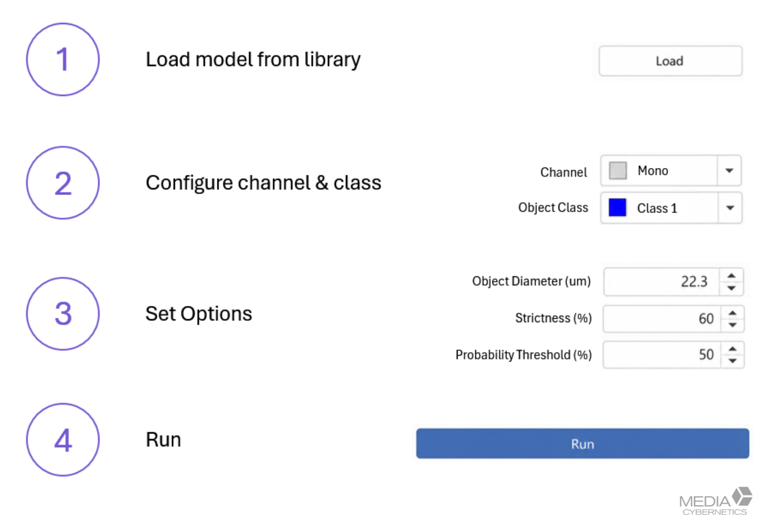Click the step 3 circle icon
This screenshot has height=532, width=778.
[63, 314]
